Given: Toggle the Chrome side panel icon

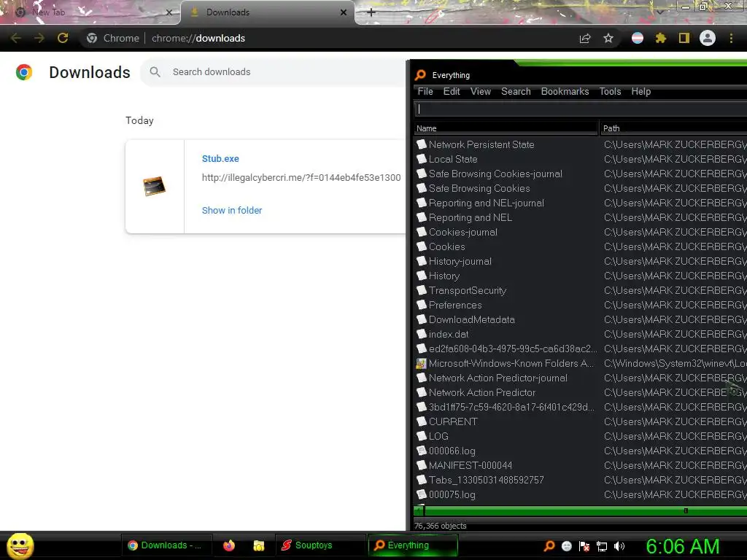Looking at the screenshot, I should pyautogui.click(x=684, y=38).
